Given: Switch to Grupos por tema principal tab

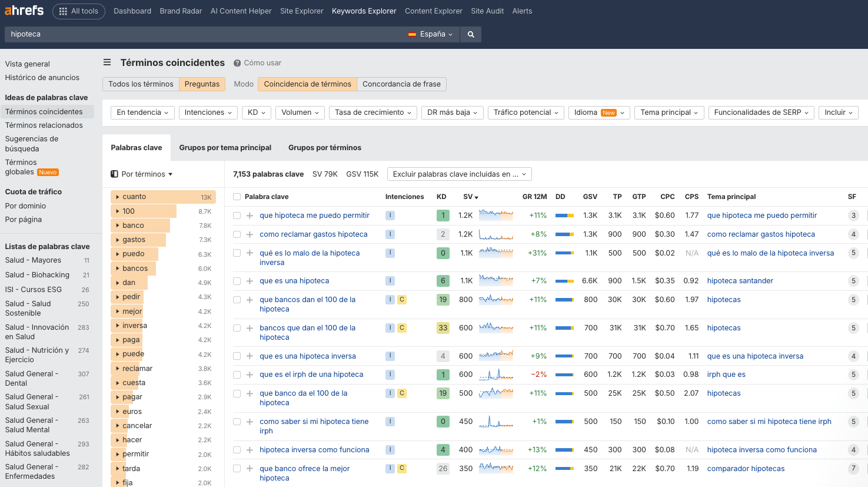Looking at the screenshot, I should (225, 147).
